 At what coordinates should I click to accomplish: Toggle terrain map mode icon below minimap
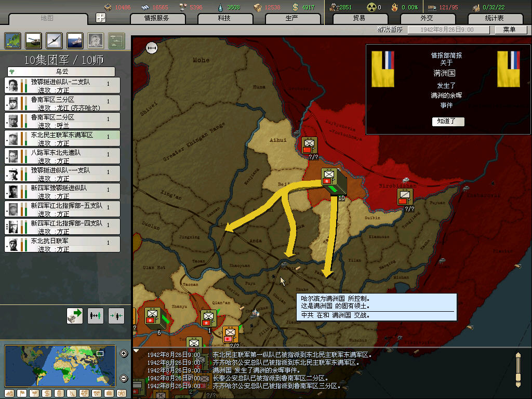[9, 393]
